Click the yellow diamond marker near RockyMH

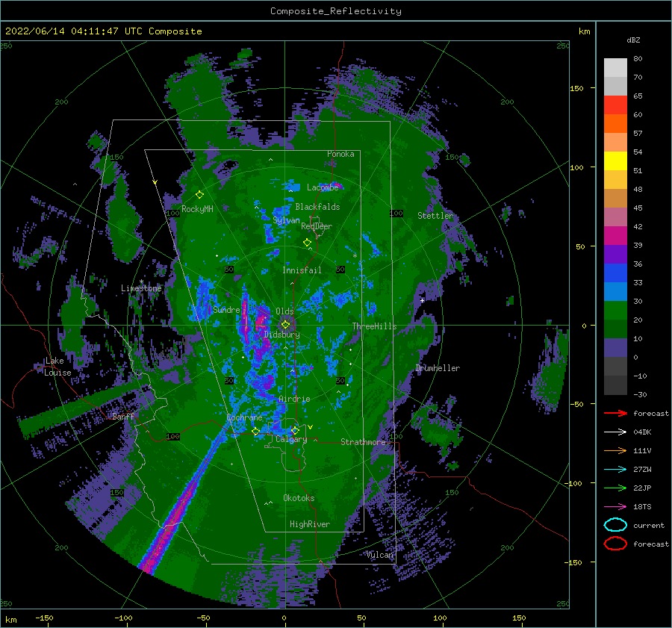(199, 195)
